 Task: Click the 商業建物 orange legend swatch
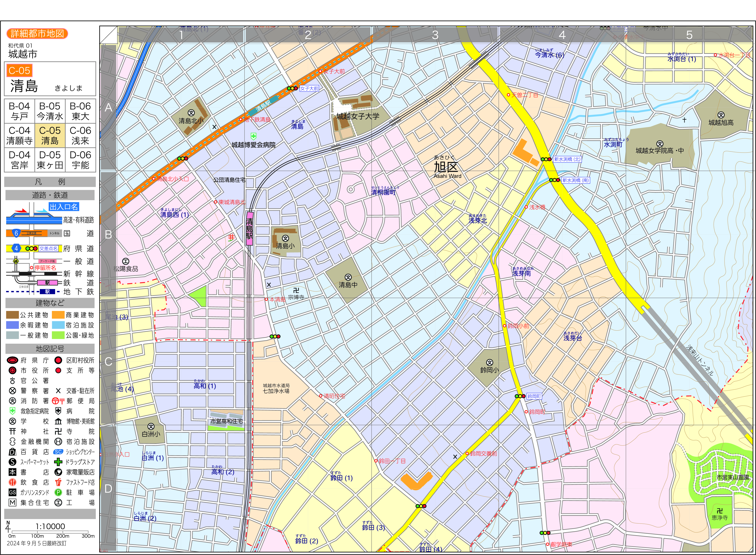[x=58, y=315]
